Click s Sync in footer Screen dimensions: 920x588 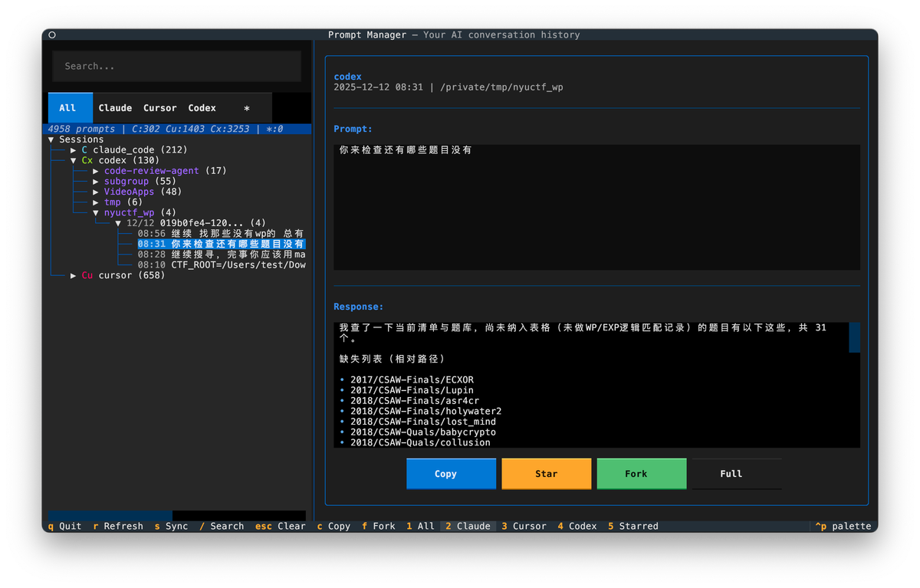(x=171, y=526)
